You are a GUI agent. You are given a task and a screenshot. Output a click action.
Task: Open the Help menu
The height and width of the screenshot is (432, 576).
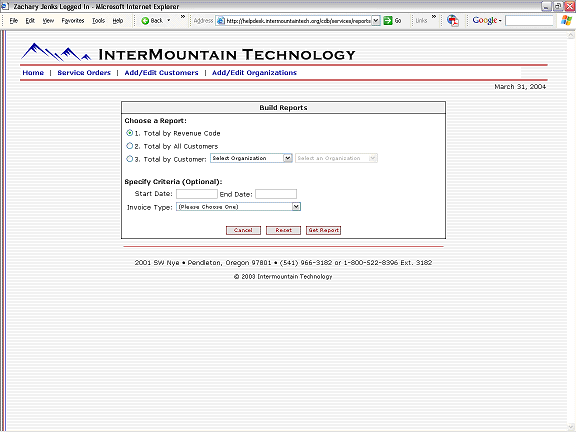pyautogui.click(x=118, y=21)
